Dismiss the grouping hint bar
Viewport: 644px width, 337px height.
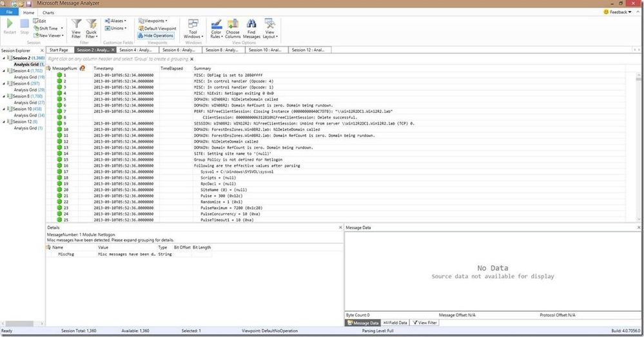[192, 59]
